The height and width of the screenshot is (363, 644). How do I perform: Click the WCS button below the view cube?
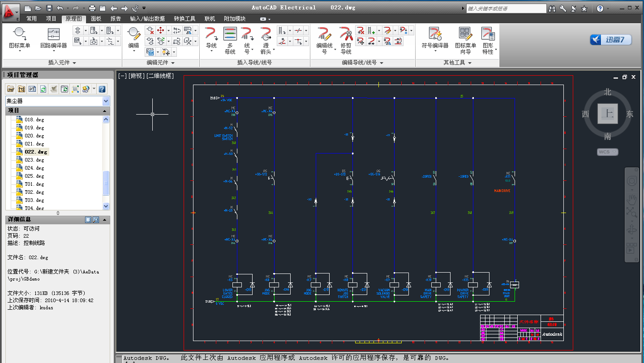pyautogui.click(x=607, y=152)
